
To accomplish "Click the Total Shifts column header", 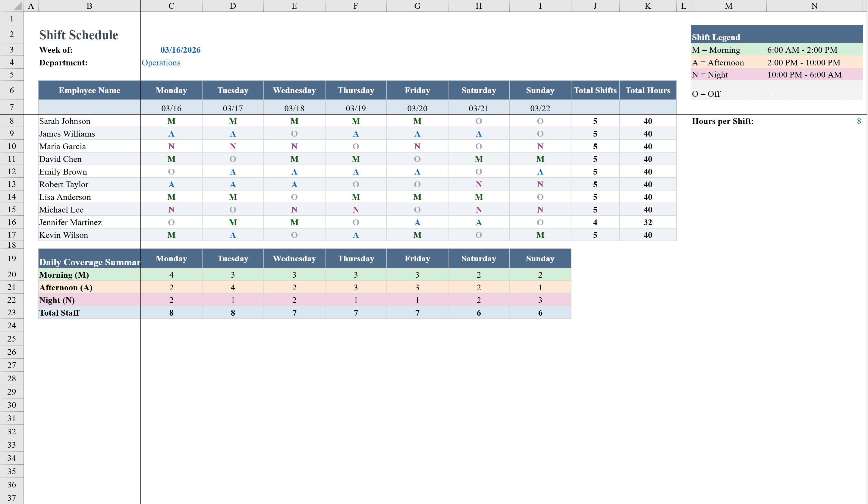I will [x=595, y=90].
